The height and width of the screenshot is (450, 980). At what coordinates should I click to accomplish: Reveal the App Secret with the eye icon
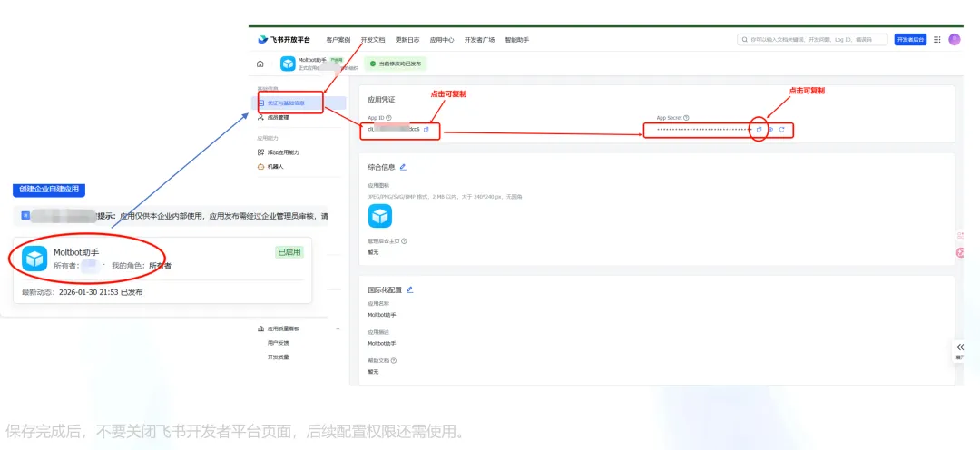(x=770, y=130)
